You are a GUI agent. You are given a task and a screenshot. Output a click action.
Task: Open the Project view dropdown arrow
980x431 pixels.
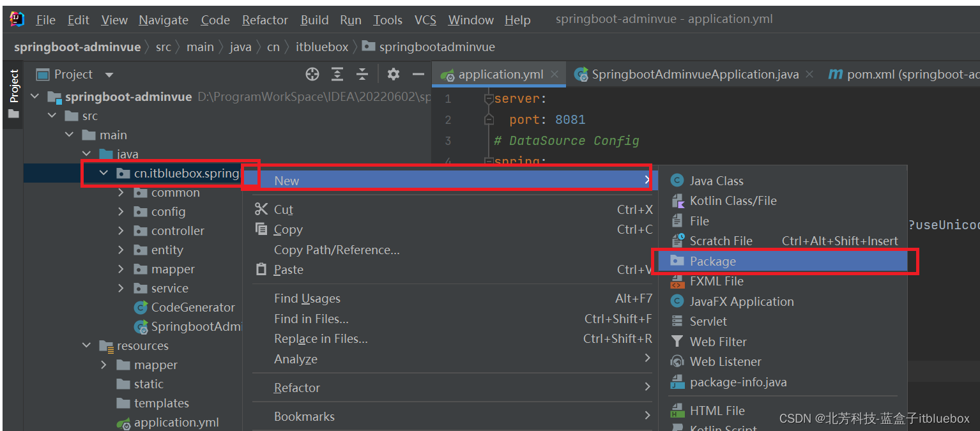point(109,75)
